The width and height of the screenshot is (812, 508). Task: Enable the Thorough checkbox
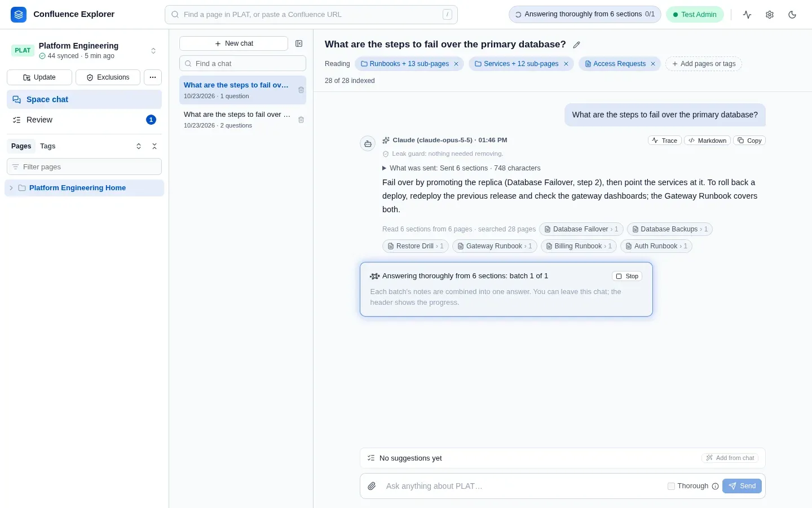[671, 486]
